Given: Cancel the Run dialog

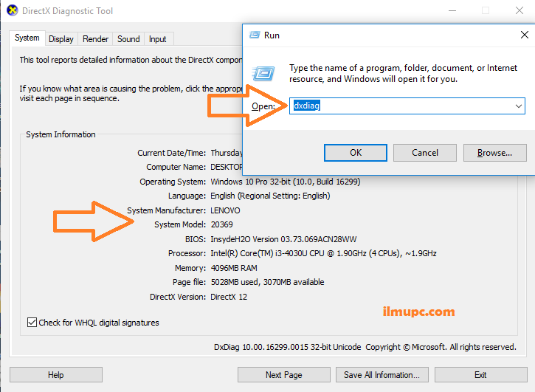Looking at the screenshot, I should [x=424, y=153].
